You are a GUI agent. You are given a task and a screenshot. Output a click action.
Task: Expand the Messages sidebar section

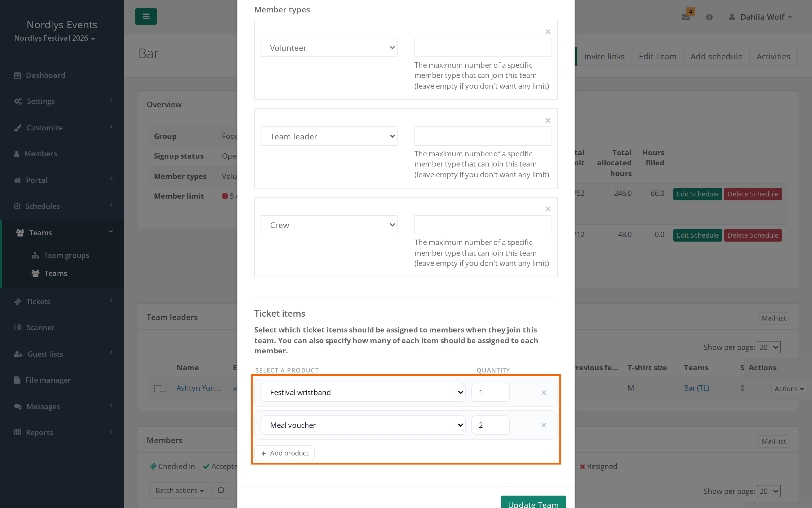[62, 406]
